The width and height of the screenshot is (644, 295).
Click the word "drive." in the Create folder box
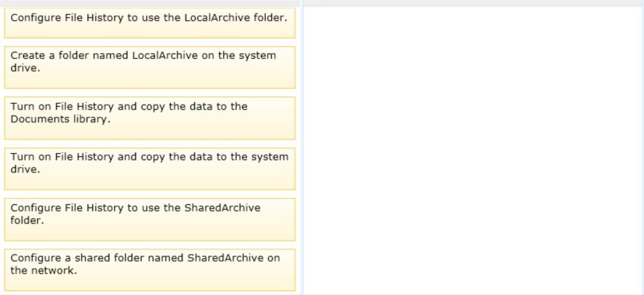pyautogui.click(x=25, y=68)
